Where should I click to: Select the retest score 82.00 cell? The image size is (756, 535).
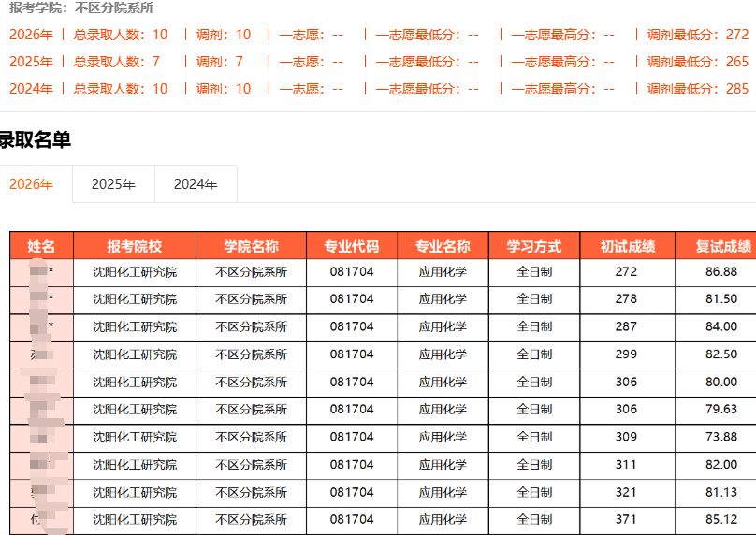(x=716, y=465)
